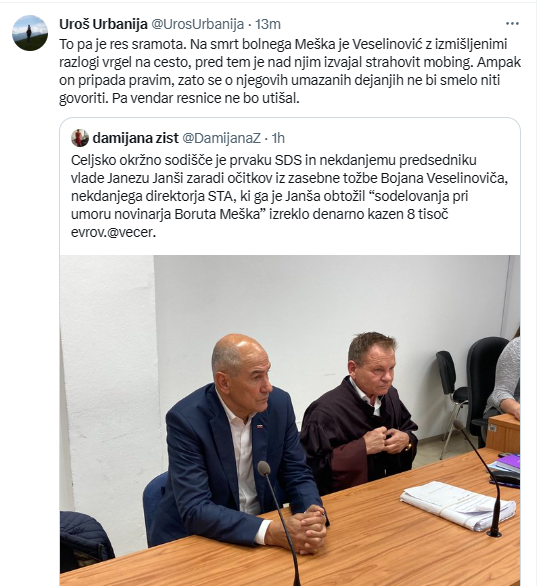Open Uroš Urbanija's profile picture

pos(30,33)
